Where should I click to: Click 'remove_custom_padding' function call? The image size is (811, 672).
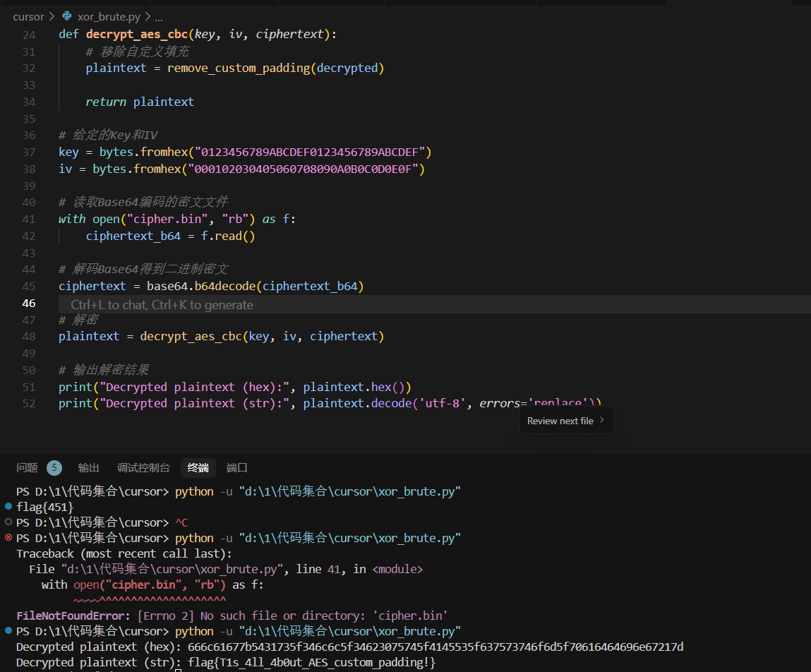(x=239, y=68)
